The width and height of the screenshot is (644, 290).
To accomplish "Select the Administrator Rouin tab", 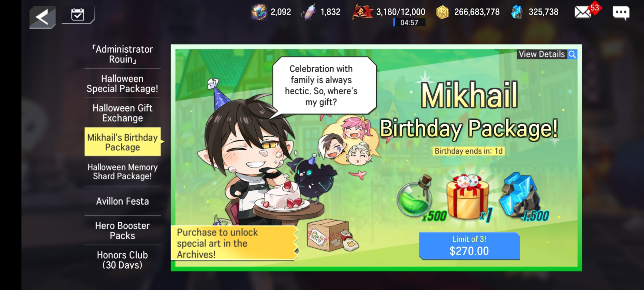I will click(123, 54).
